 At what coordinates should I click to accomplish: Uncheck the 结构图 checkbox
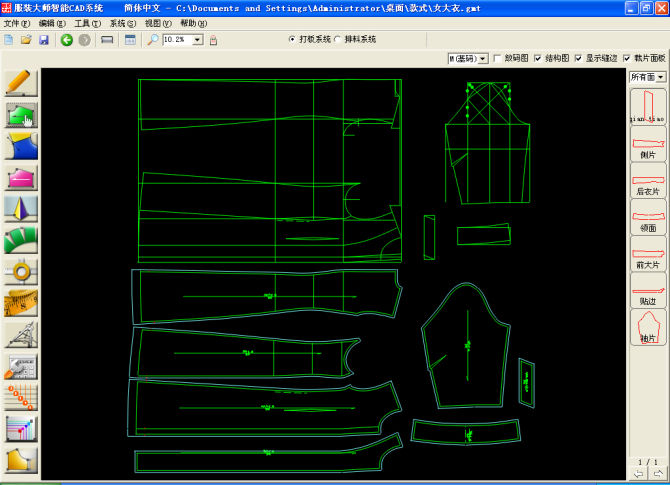coord(538,59)
